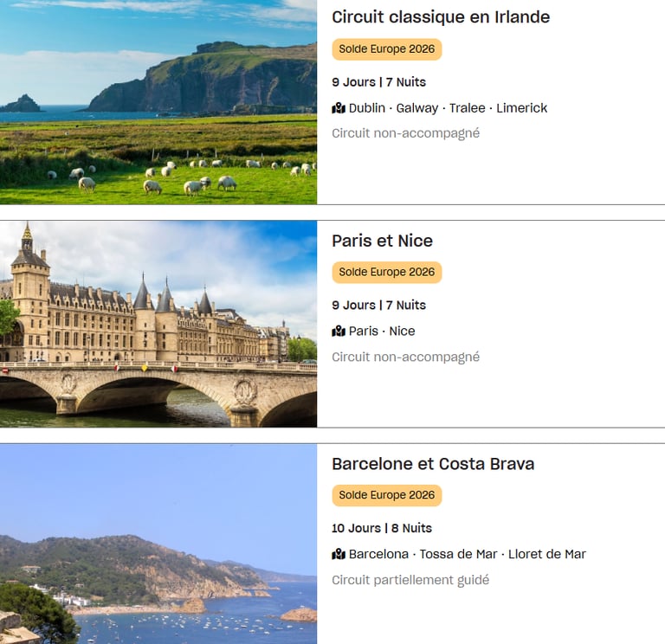Open the Barcelone et Costa Brava tour
665x644 pixels.
[x=433, y=464]
